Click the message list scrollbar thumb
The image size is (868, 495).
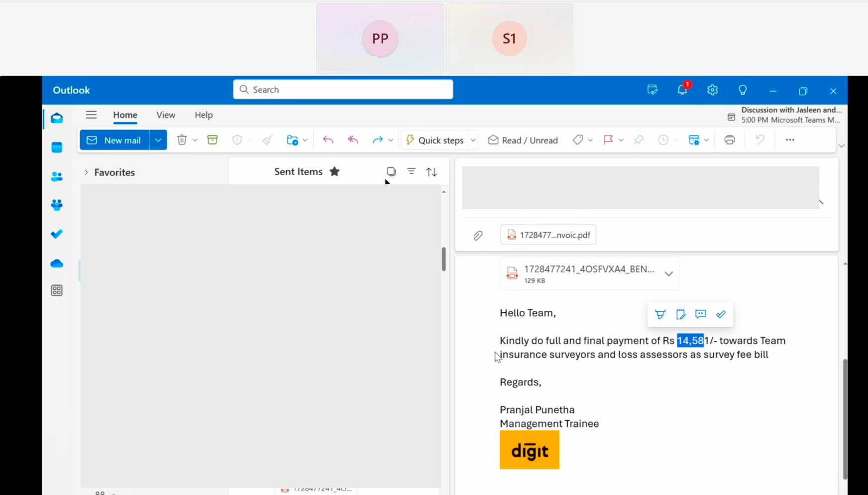[x=443, y=259]
